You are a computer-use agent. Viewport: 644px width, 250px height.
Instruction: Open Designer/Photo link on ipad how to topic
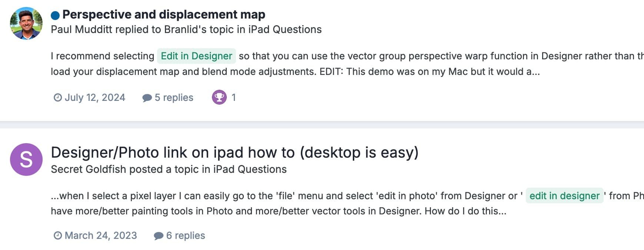(235, 152)
